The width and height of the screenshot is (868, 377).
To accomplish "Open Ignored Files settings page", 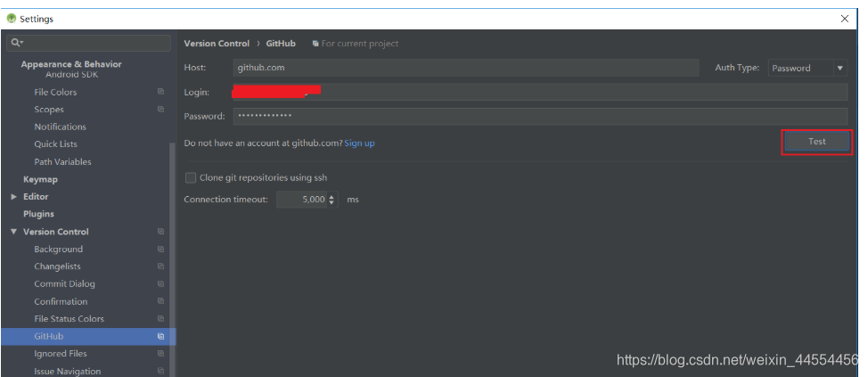I will click(x=61, y=354).
